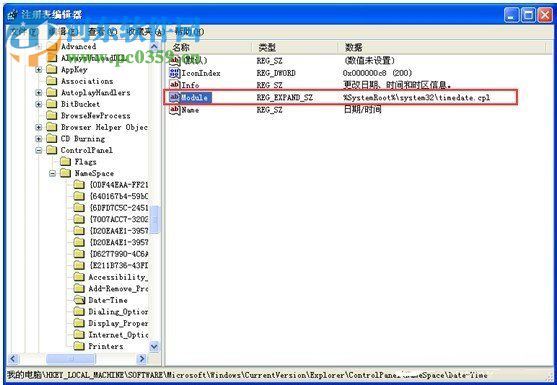
Task: Expand the AutoplayHandlers tree node
Action: coord(38,93)
